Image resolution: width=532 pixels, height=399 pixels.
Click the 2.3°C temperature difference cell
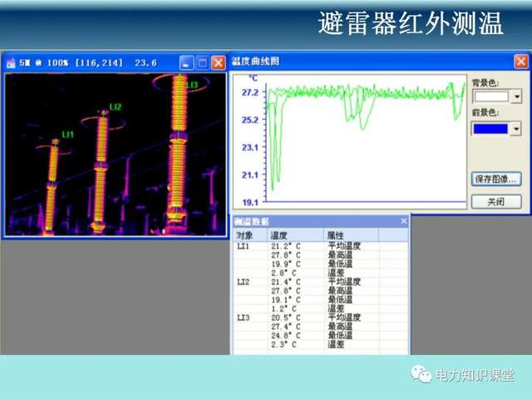coord(283,344)
